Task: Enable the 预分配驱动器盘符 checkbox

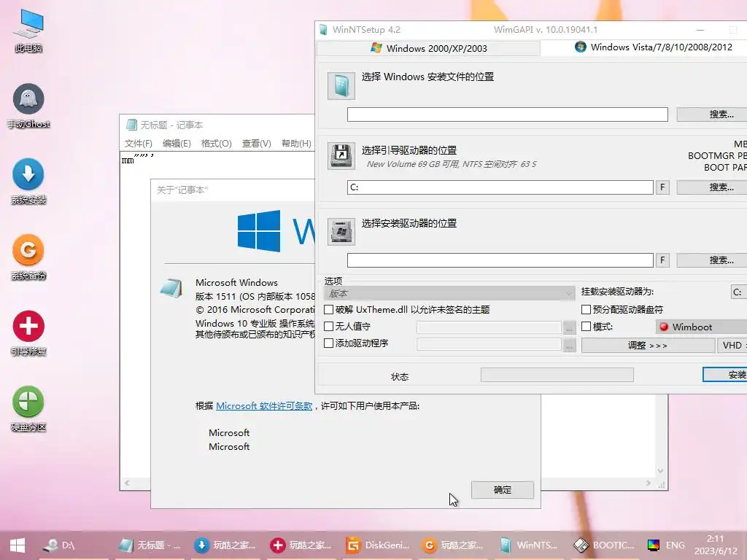Action: pos(587,309)
